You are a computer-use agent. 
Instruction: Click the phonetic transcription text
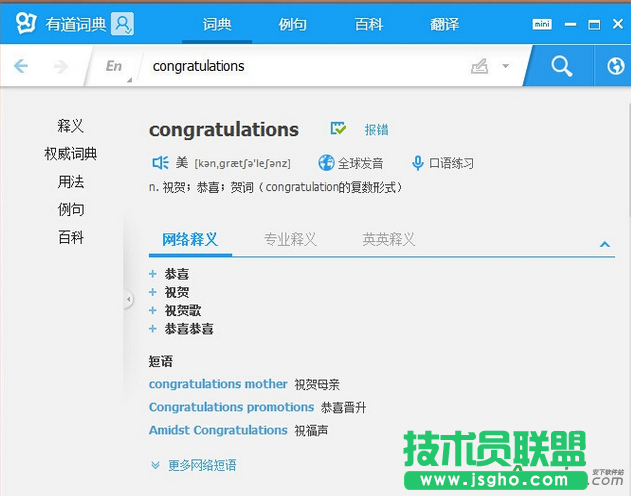tap(242, 164)
